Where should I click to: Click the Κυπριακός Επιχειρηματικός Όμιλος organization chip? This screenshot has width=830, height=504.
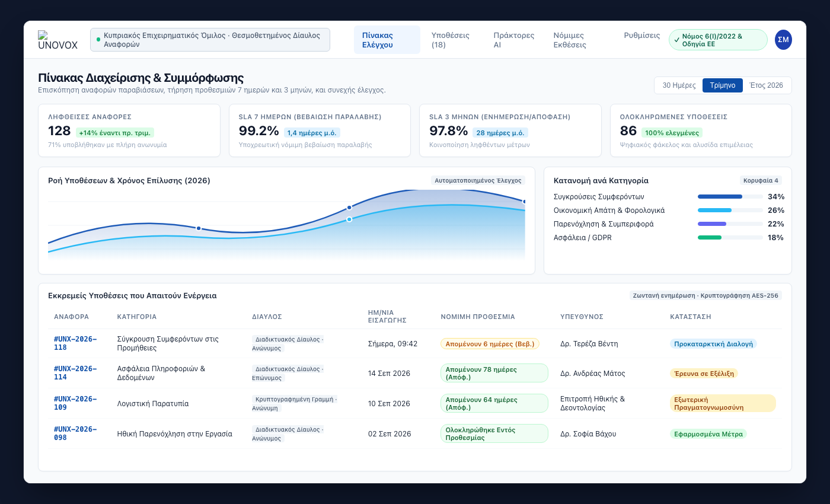tap(210, 40)
